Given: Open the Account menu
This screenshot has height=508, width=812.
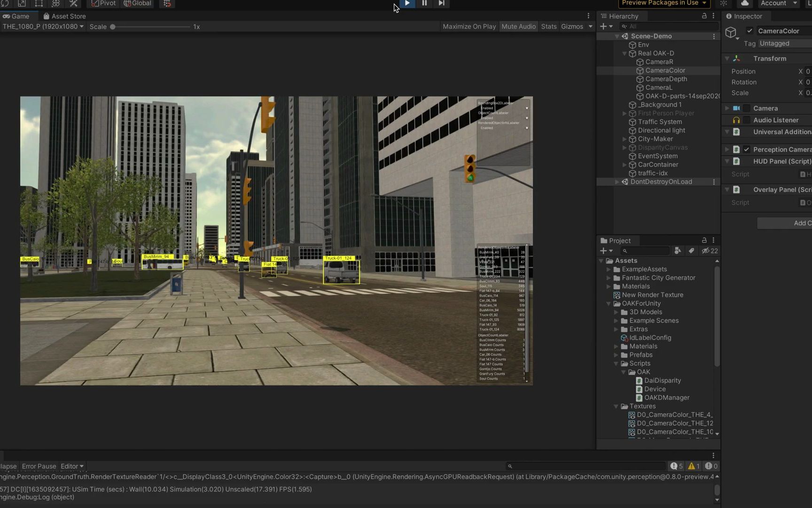Looking at the screenshot, I should [x=778, y=3].
